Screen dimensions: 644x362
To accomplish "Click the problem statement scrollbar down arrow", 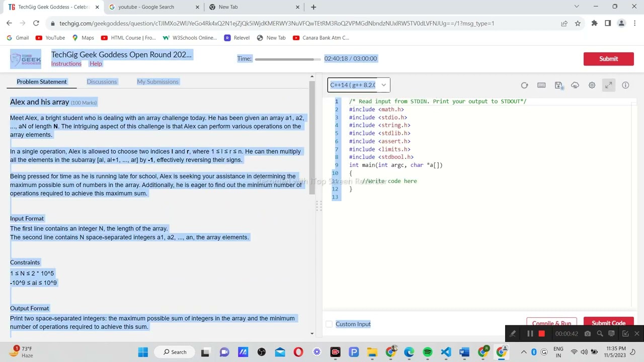I will click(x=312, y=333).
